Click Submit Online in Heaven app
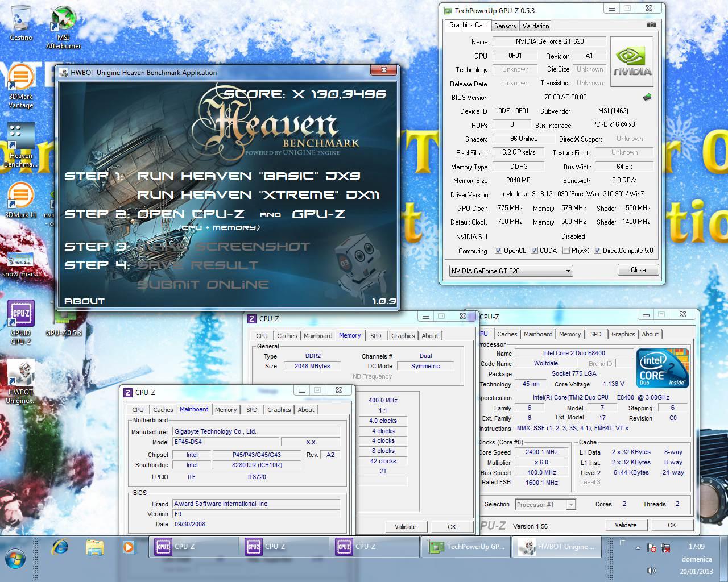This screenshot has height=582, width=728. pos(202,285)
